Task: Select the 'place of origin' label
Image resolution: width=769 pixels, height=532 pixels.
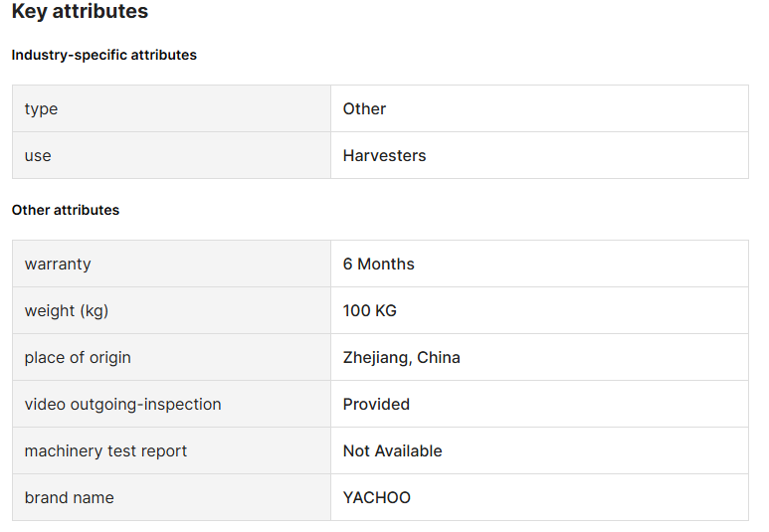Action: pyautogui.click(x=78, y=357)
